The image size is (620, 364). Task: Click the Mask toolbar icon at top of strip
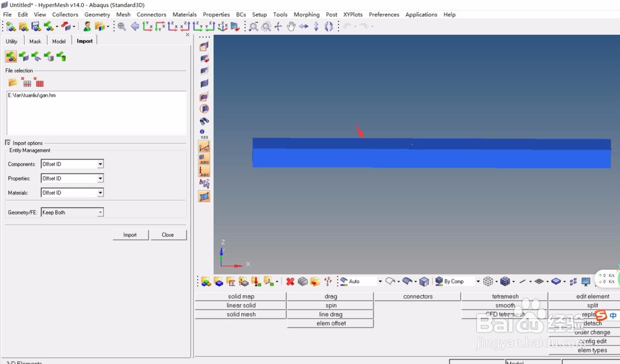[x=204, y=47]
